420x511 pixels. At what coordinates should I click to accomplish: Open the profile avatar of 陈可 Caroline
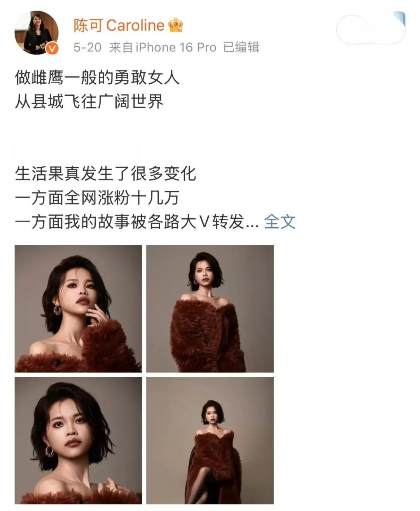36,33
